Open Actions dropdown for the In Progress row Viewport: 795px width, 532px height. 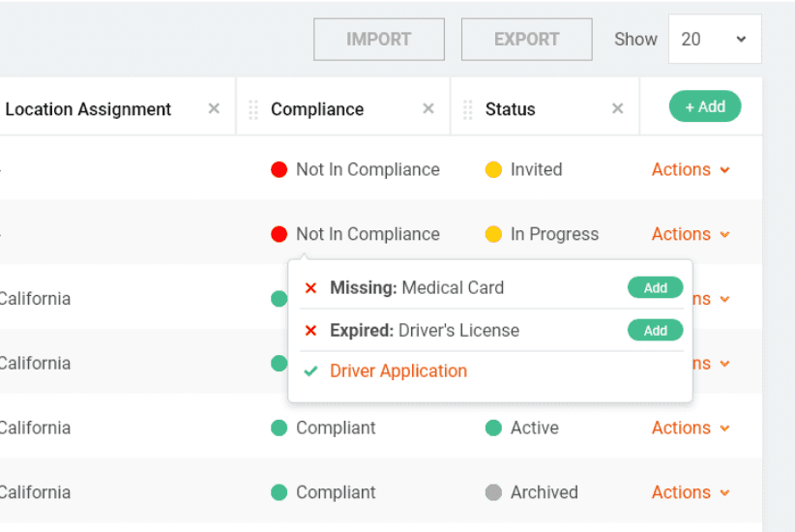pos(690,234)
